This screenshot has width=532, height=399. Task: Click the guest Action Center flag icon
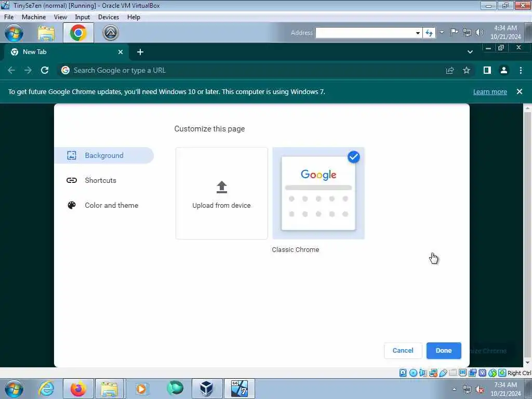(x=454, y=32)
